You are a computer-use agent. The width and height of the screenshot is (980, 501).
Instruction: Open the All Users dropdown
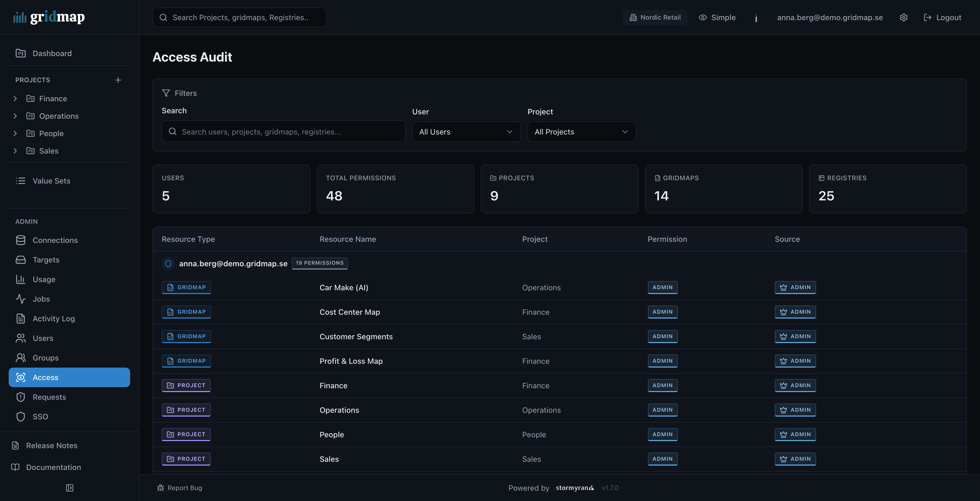pyautogui.click(x=466, y=132)
